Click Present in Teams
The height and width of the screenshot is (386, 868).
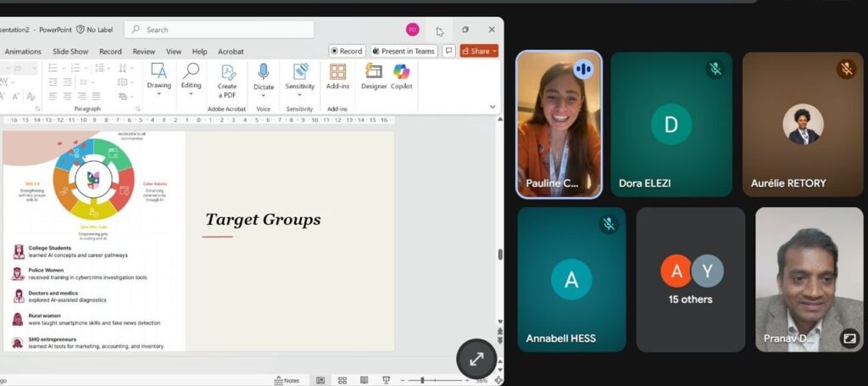[x=403, y=51]
